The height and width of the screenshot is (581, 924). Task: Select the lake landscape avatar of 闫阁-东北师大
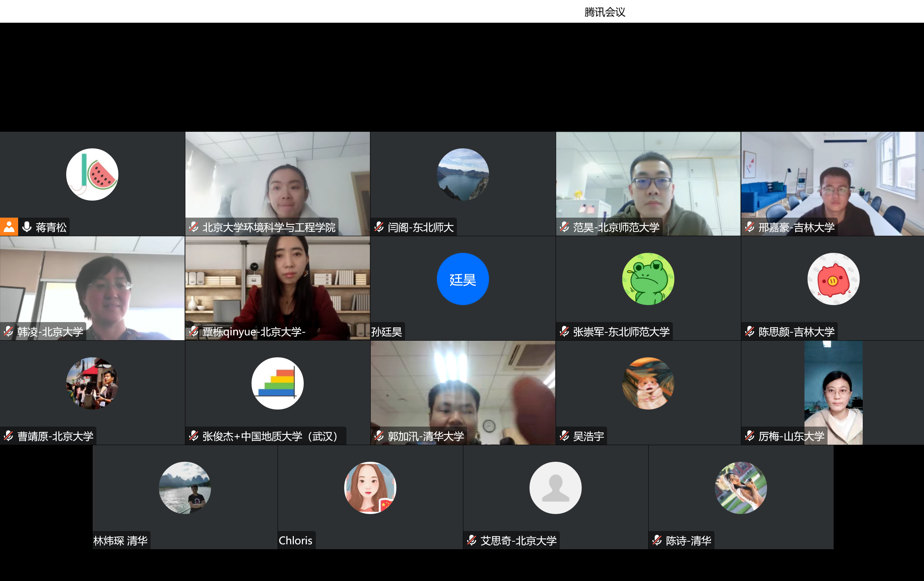(x=463, y=174)
